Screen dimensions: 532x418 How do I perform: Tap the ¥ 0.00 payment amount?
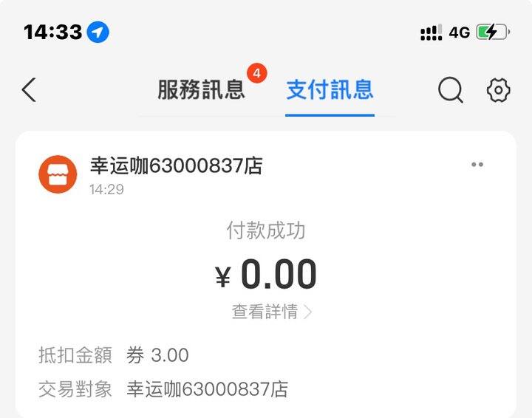pyautogui.click(x=266, y=274)
